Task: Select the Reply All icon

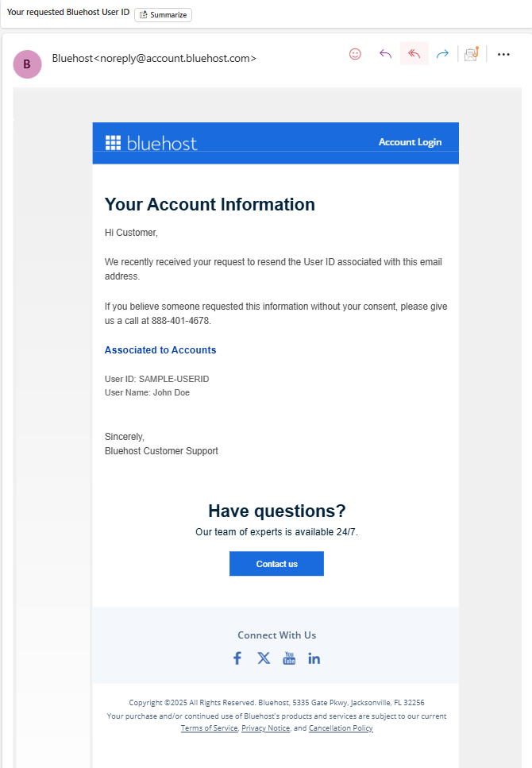Action: (x=414, y=53)
